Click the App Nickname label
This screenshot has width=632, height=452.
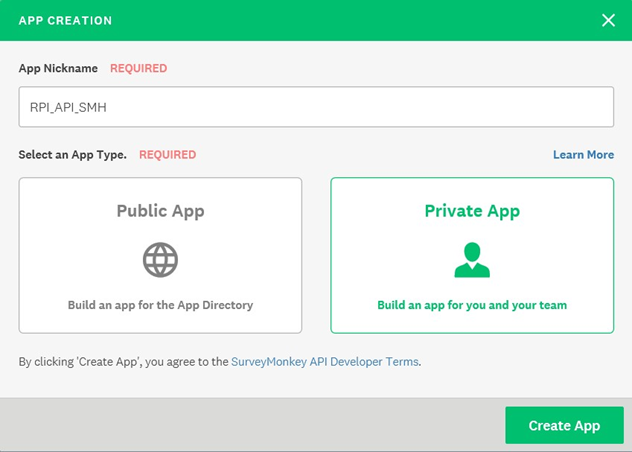coord(58,69)
